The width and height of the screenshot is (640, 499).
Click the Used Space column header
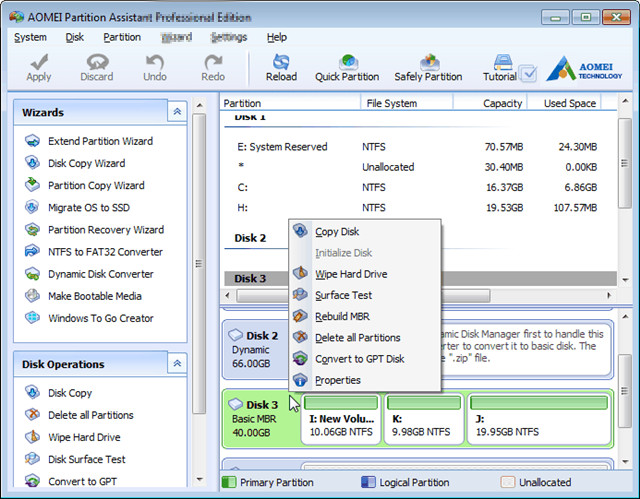564,103
